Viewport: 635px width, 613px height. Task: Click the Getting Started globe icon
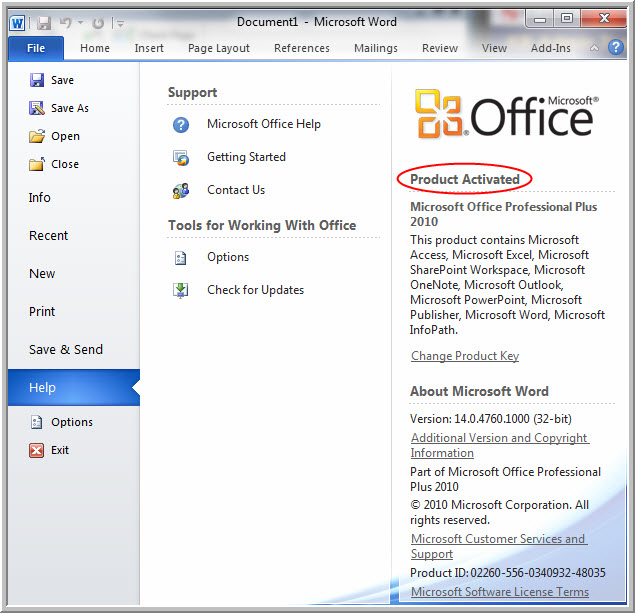181,158
